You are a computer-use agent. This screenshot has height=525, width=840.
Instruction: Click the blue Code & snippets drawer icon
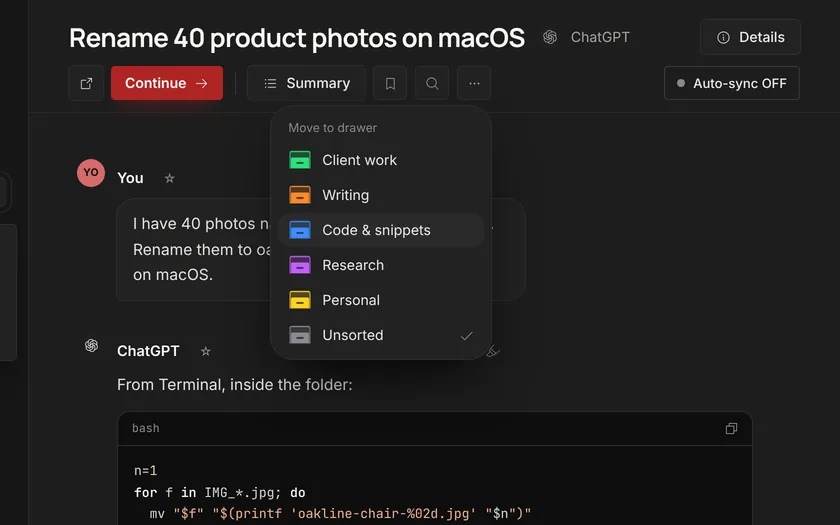(300, 230)
